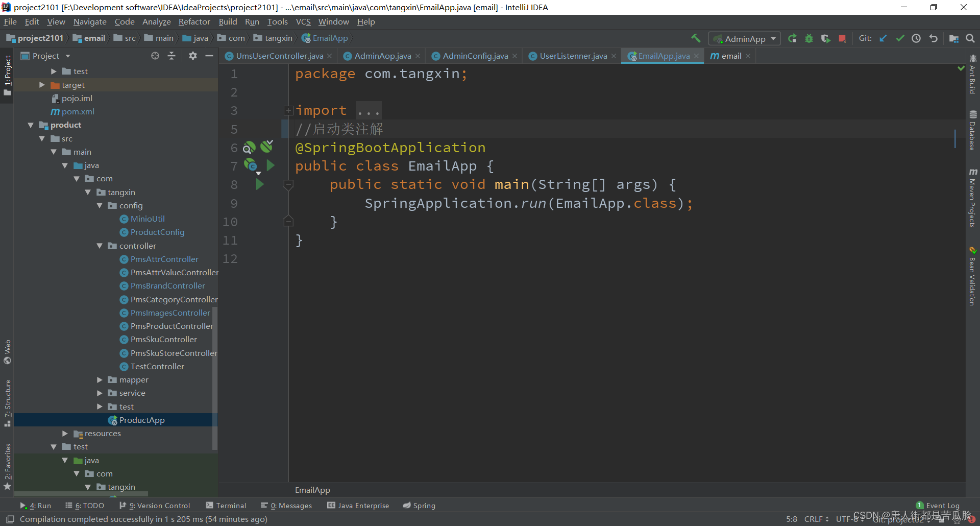The height and width of the screenshot is (526, 980).
Task: Collapse the controller package
Action: [100, 246]
